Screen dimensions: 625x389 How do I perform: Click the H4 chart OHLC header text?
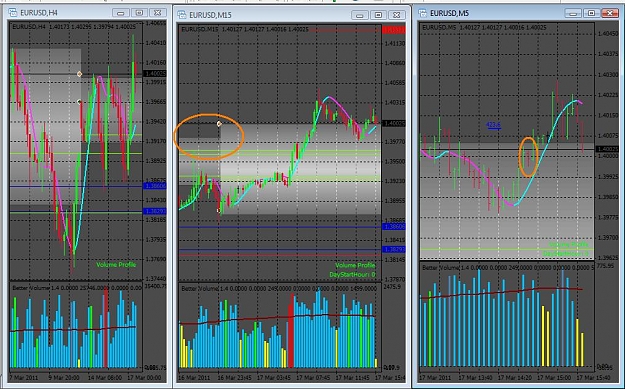[x=74, y=27]
